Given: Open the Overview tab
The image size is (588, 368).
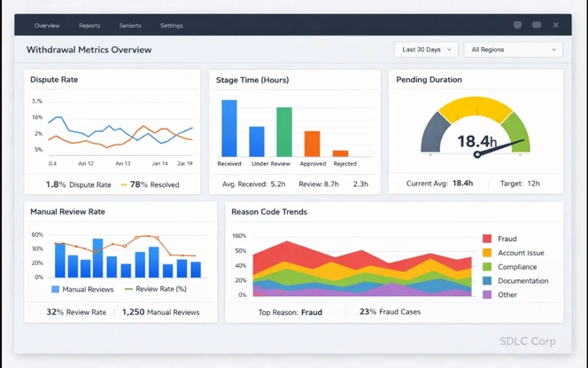Looking at the screenshot, I should pos(47,26).
